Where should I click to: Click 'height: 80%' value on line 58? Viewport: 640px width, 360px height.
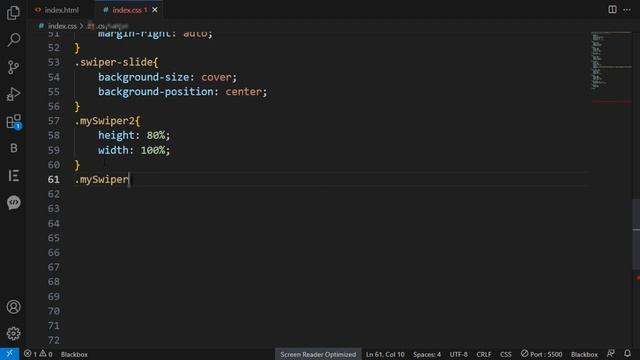tap(156, 136)
